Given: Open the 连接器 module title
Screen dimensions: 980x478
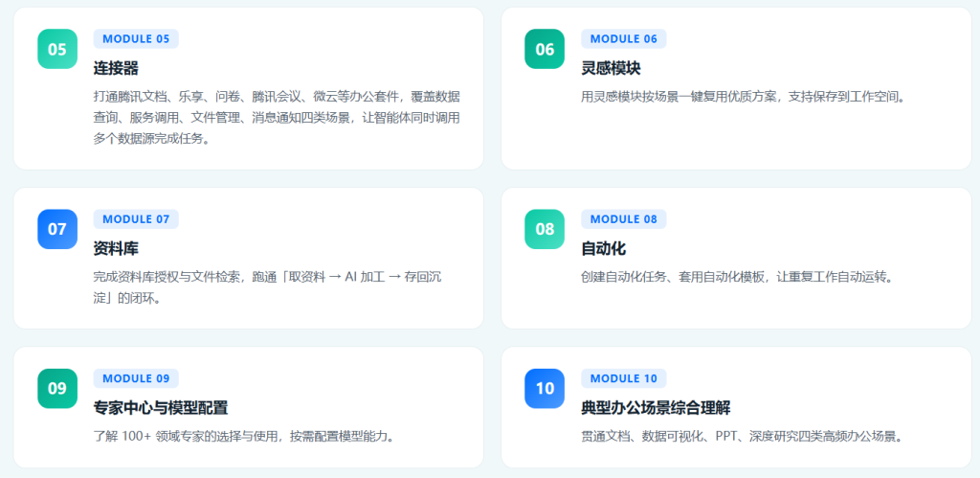Looking at the screenshot, I should pyautogui.click(x=116, y=68).
